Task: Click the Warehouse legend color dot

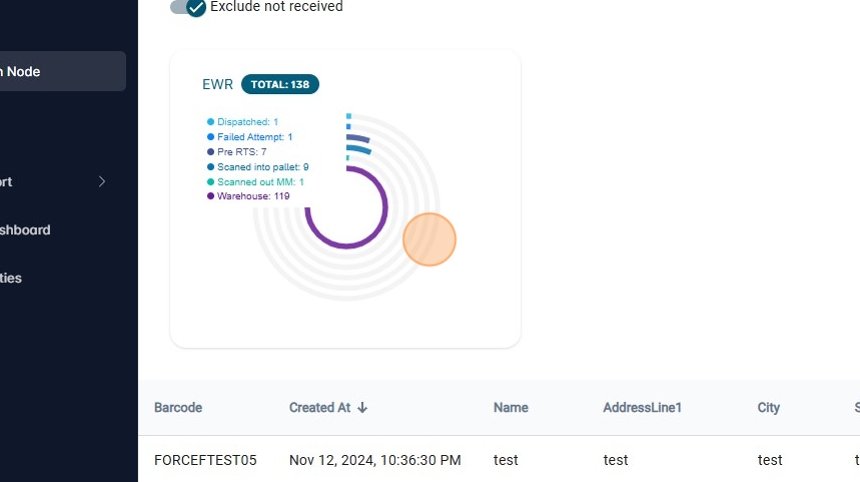Action: point(211,196)
